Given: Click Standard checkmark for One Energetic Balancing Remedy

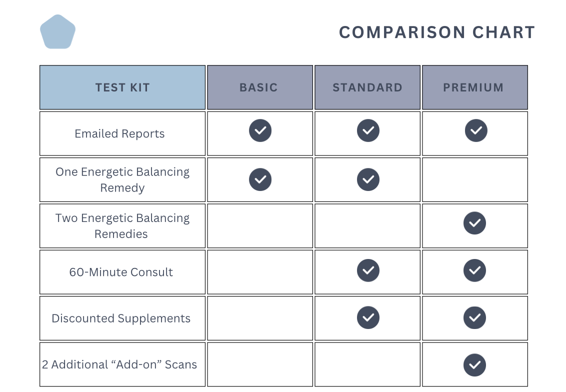Looking at the screenshot, I should coord(368,179).
